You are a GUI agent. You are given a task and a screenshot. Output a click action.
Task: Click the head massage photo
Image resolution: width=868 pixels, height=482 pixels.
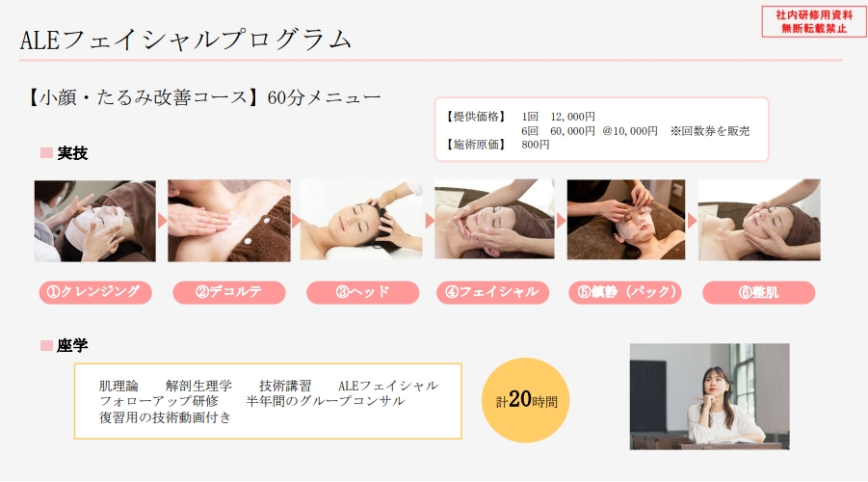coord(361,220)
